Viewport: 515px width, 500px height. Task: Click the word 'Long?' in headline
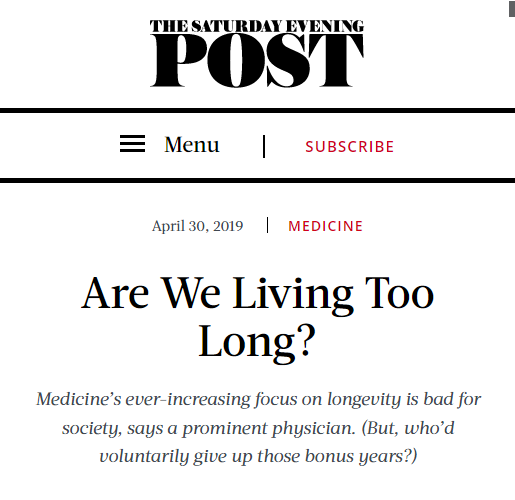(x=257, y=342)
